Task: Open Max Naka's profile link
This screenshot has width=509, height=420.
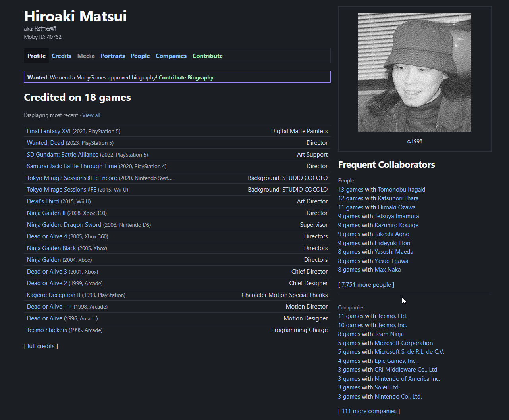Action: click(388, 270)
